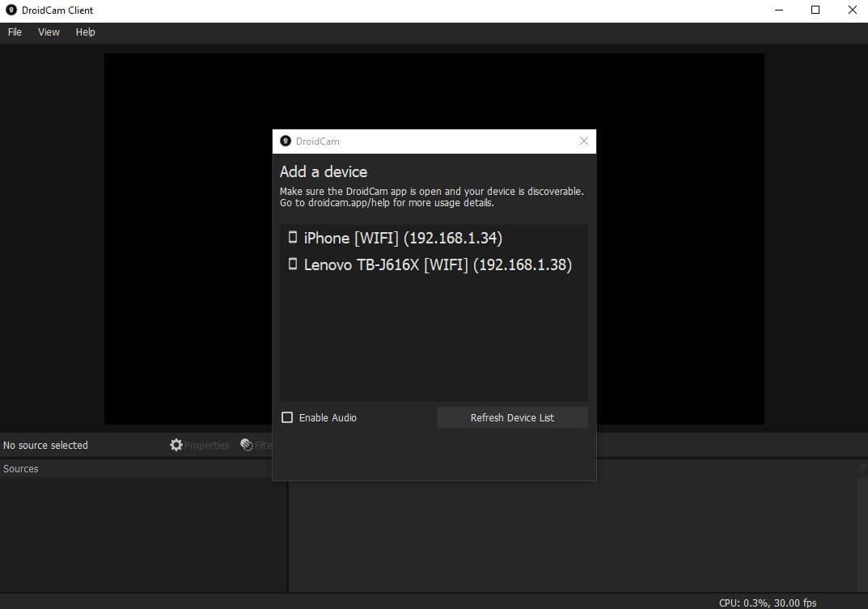Click the phone icon beside iPhone

coord(293,238)
